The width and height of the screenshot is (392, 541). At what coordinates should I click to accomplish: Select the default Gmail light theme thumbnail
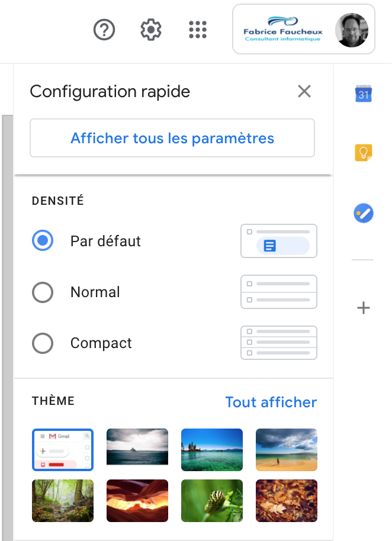[63, 450]
